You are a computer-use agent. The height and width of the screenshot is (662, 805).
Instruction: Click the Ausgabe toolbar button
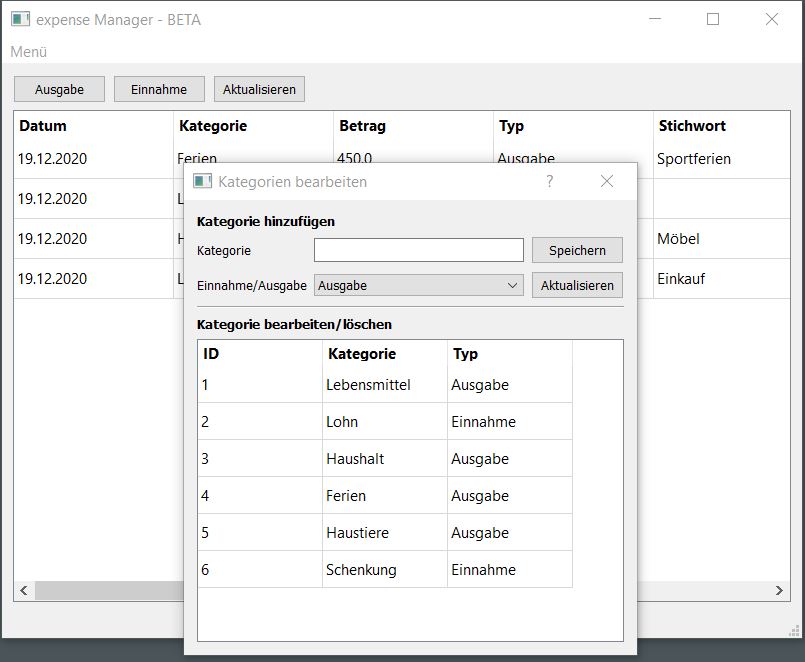59,89
